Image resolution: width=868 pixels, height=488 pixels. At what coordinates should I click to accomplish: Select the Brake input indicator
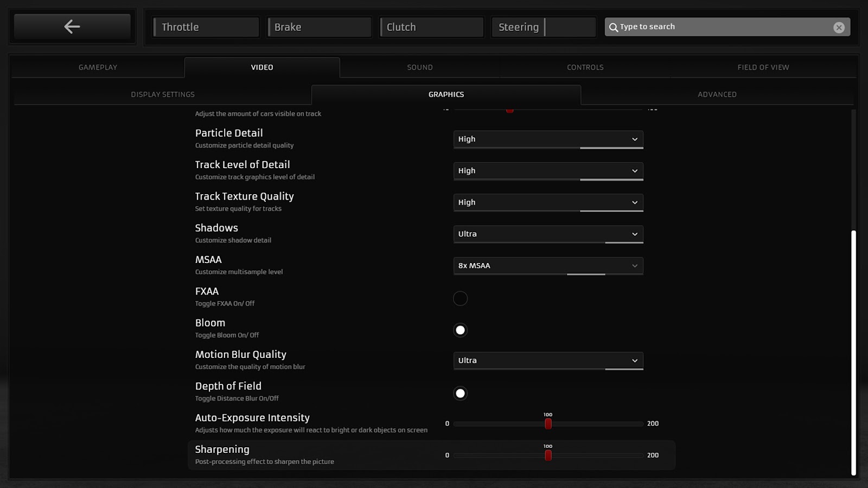[x=319, y=27]
